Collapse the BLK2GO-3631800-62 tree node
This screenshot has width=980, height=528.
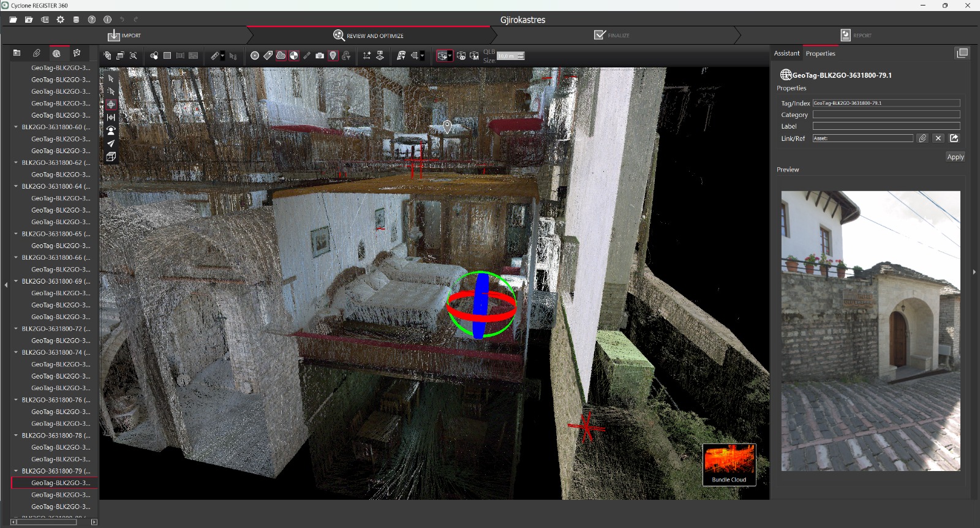click(x=16, y=163)
